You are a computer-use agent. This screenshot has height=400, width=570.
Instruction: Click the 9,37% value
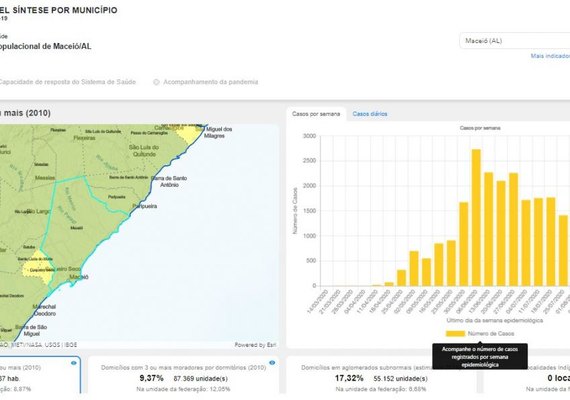click(x=151, y=378)
